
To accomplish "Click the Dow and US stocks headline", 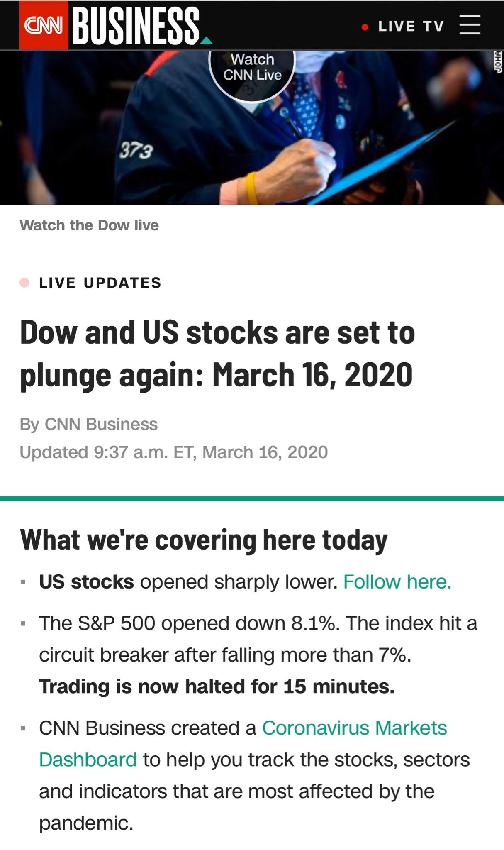I will pyautogui.click(x=217, y=354).
